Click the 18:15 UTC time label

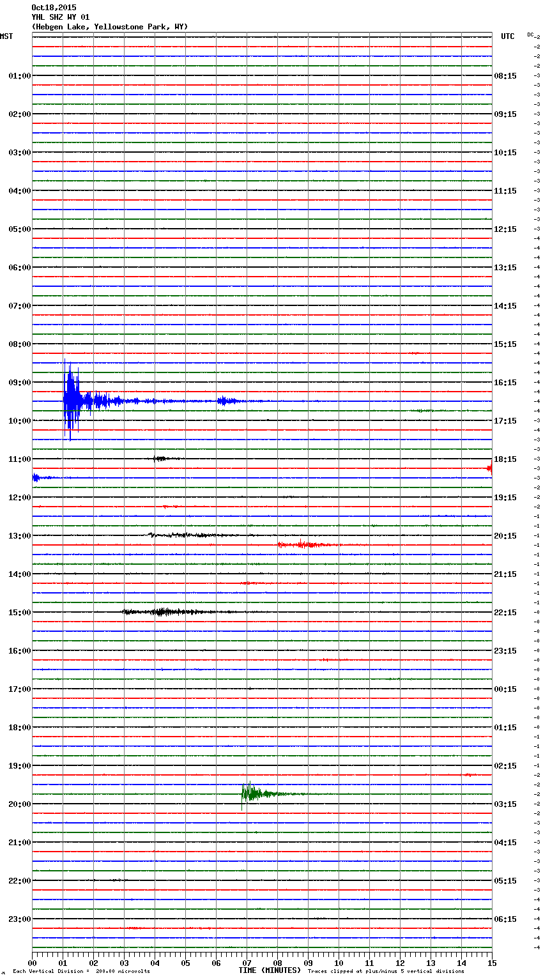[x=505, y=459]
